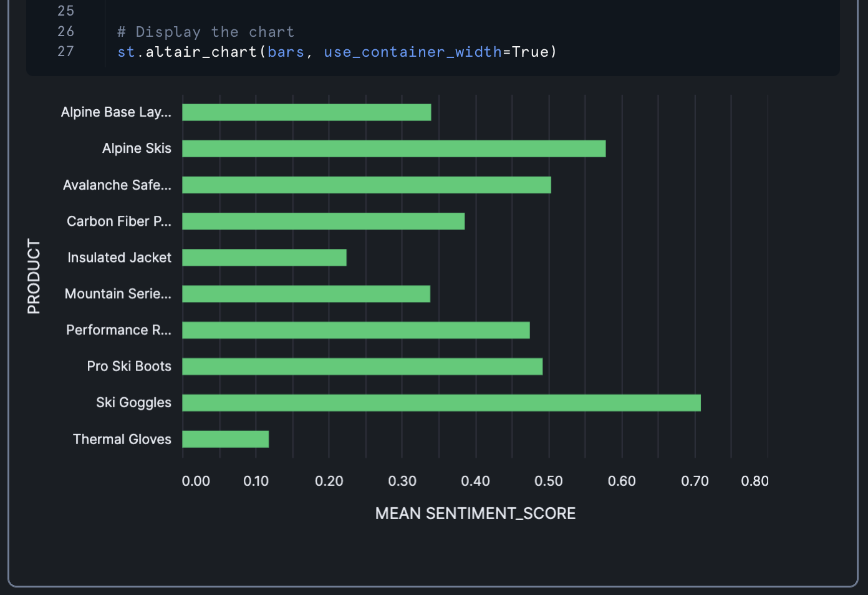Viewport: 868px width, 595px height.
Task: Click the Performance R... bar
Action: coord(355,331)
